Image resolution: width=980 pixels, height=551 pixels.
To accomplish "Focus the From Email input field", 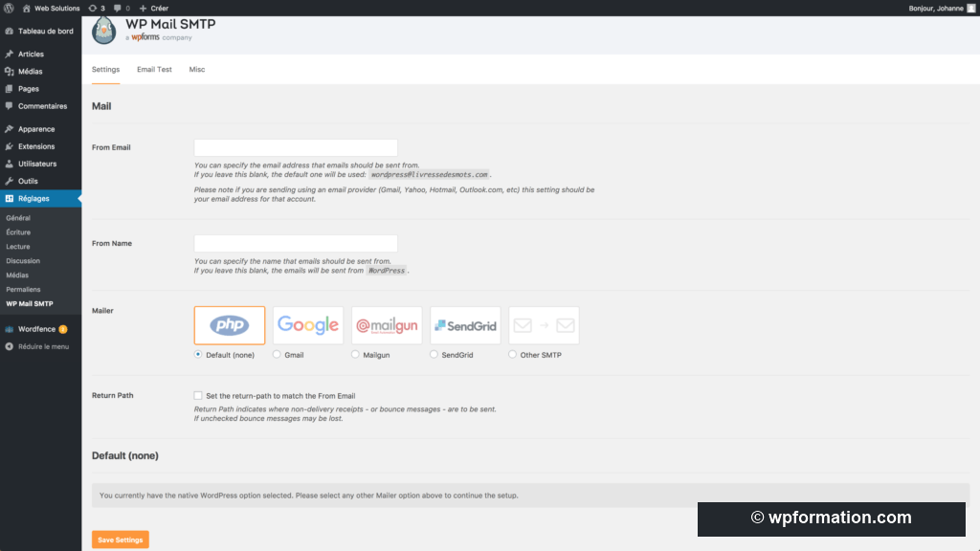I will point(296,147).
